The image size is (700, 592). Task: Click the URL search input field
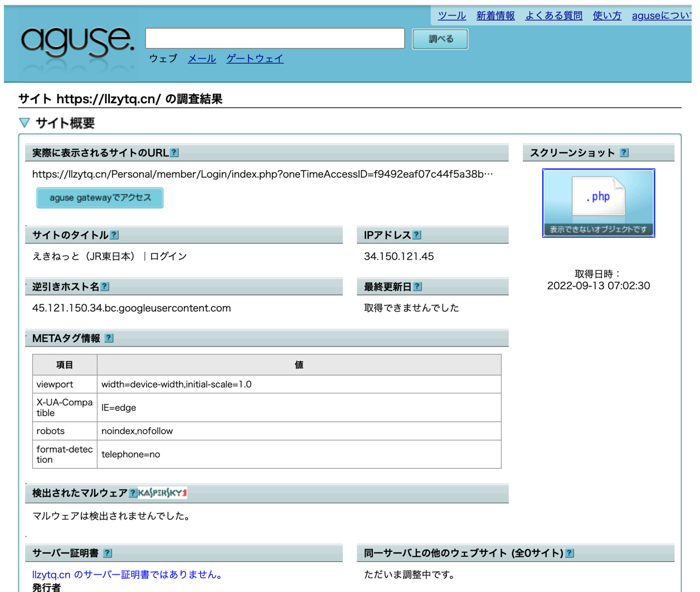(x=275, y=38)
